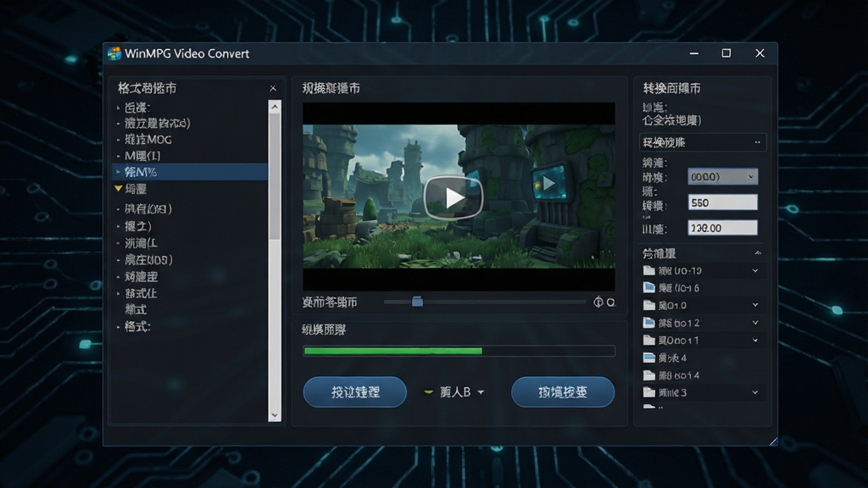Click the format list scrollbar down arrow
Image resolution: width=868 pixels, height=488 pixels.
(275, 415)
